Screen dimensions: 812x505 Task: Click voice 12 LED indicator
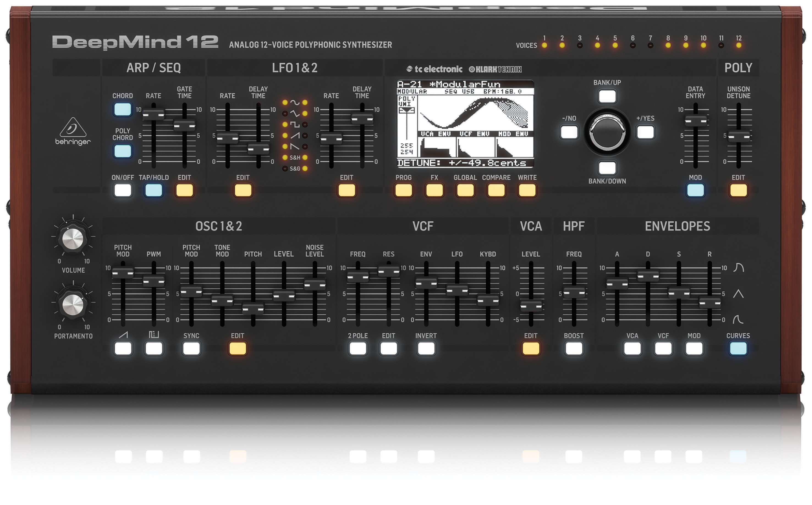point(739,45)
